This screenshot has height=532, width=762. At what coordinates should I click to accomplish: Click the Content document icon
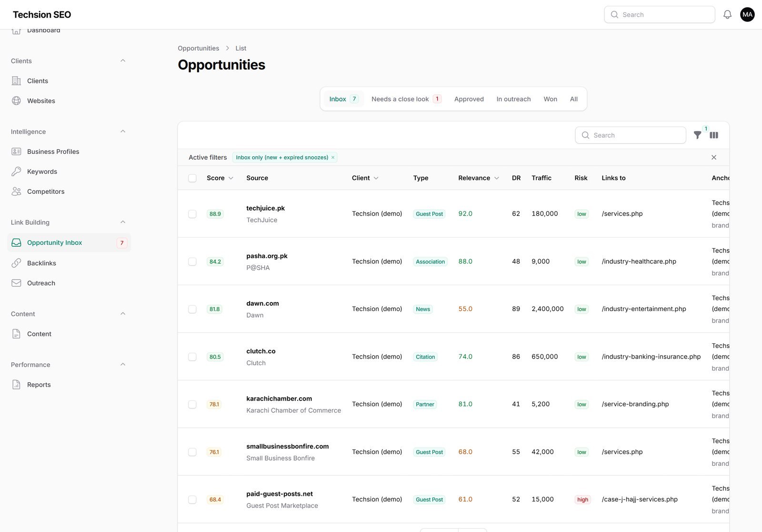(16, 334)
